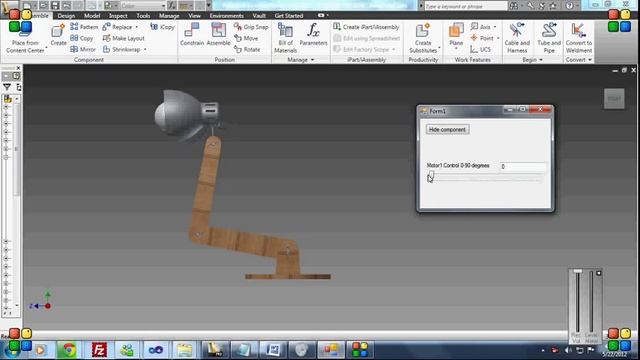Click the ViewCube in the viewport
Screen dimensions: 640x360
(614, 99)
